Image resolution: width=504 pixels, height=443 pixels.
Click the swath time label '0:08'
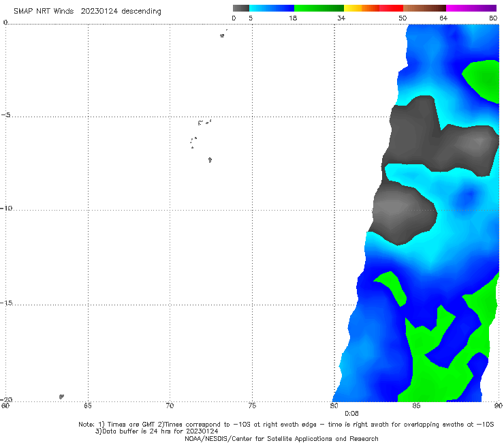(x=351, y=414)
